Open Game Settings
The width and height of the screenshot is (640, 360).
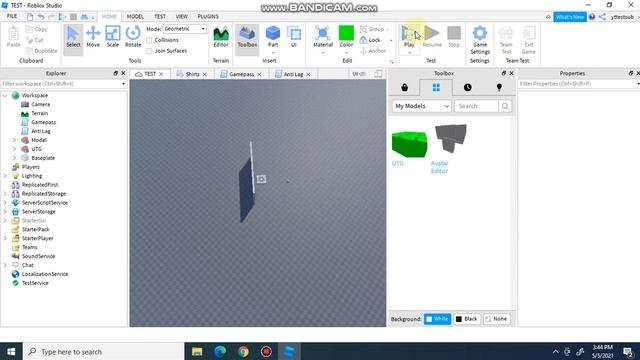coord(480,40)
